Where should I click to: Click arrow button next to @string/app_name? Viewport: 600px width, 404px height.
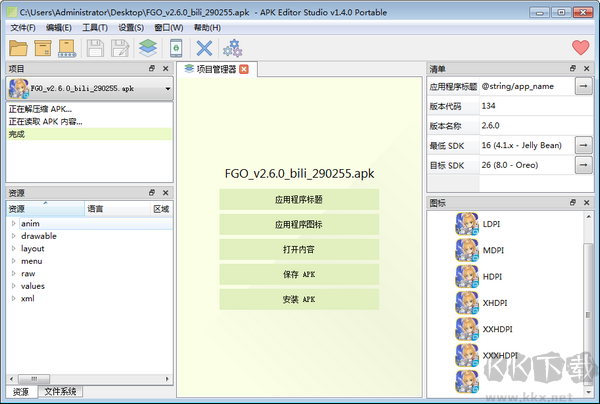point(584,86)
